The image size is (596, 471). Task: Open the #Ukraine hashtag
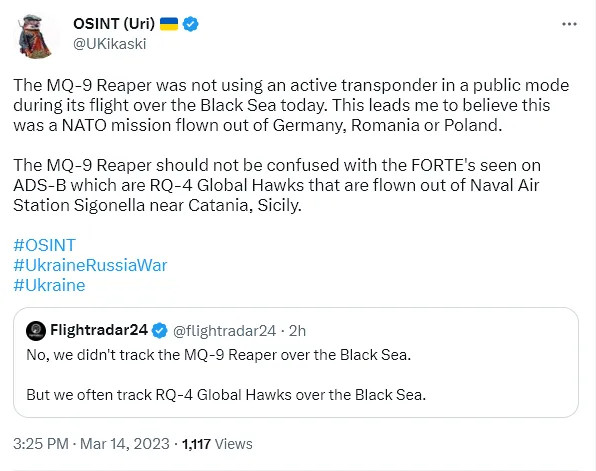pos(49,285)
